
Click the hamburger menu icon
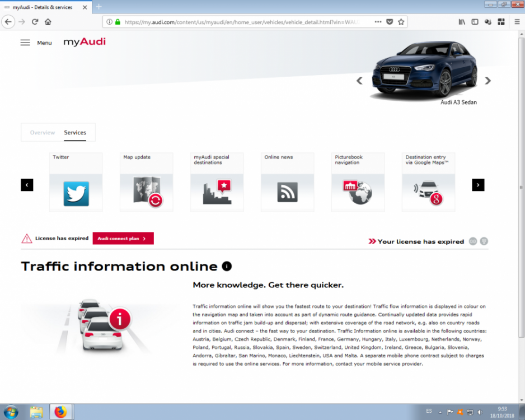point(25,43)
